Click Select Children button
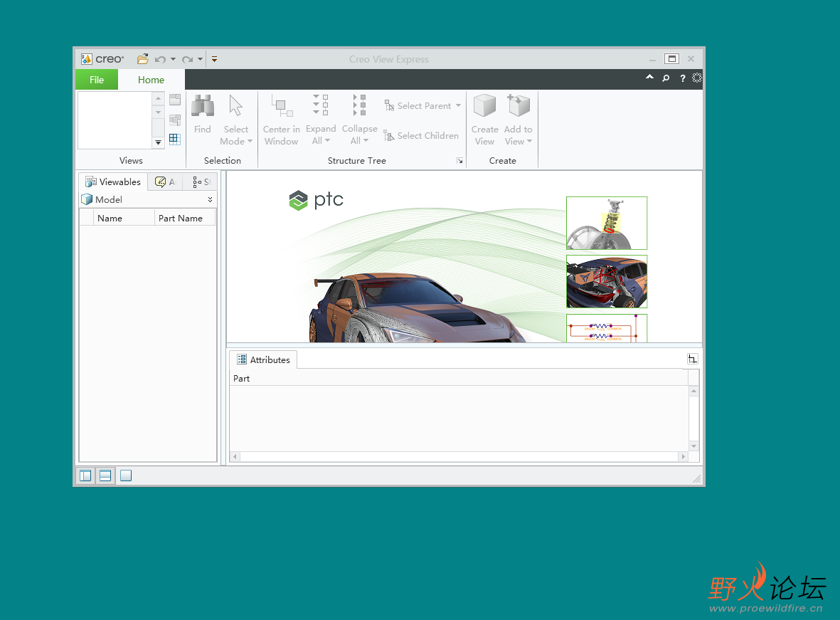Viewport: 840px width, 620px height. point(421,136)
